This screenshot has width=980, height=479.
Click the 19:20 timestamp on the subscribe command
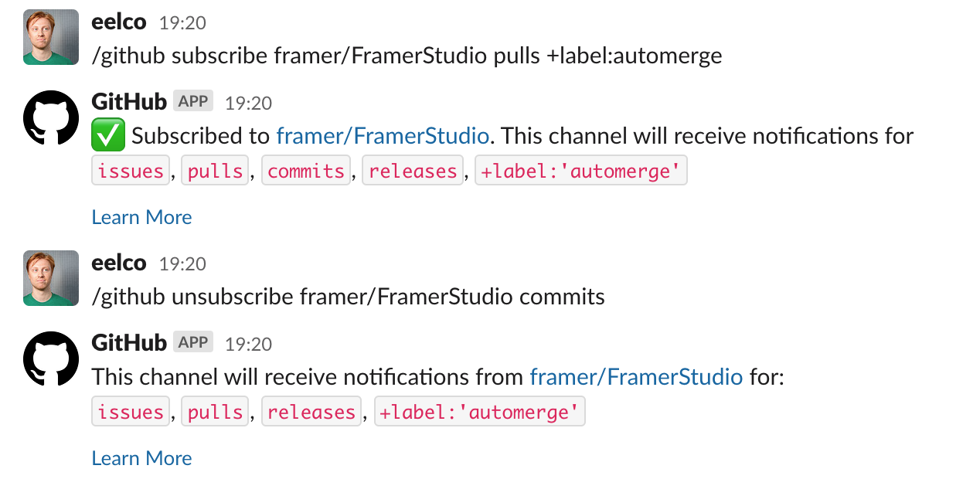pyautogui.click(x=182, y=23)
